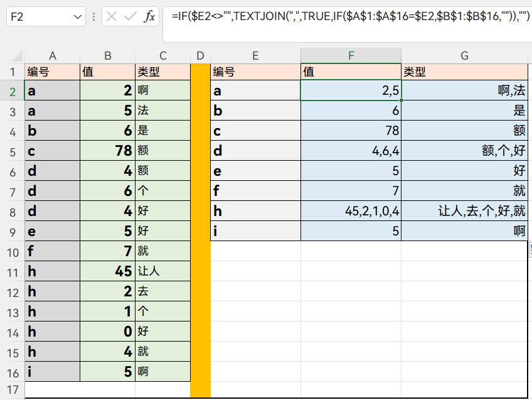Viewport: 532px width, 400px height.
Task: Select column A header
Action: point(52,56)
